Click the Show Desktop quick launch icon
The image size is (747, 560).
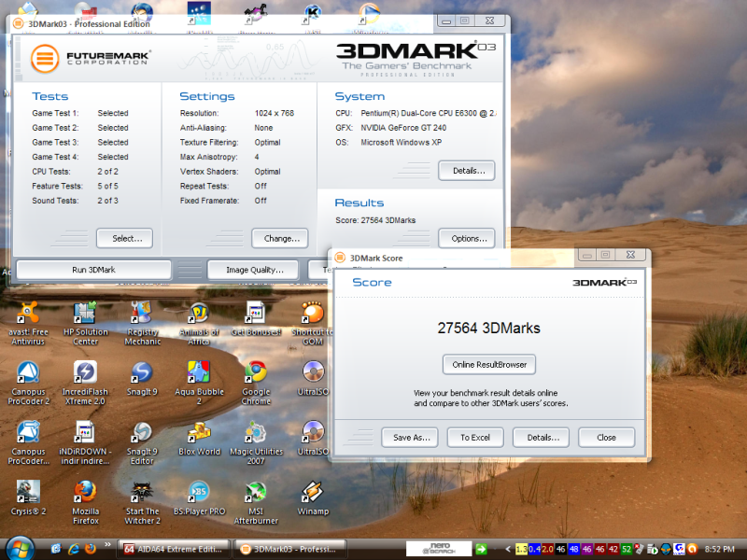point(56,549)
